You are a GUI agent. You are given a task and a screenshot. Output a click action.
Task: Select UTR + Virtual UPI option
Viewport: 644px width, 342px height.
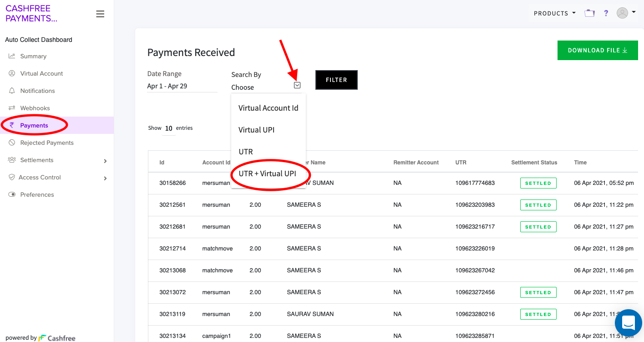[269, 174]
